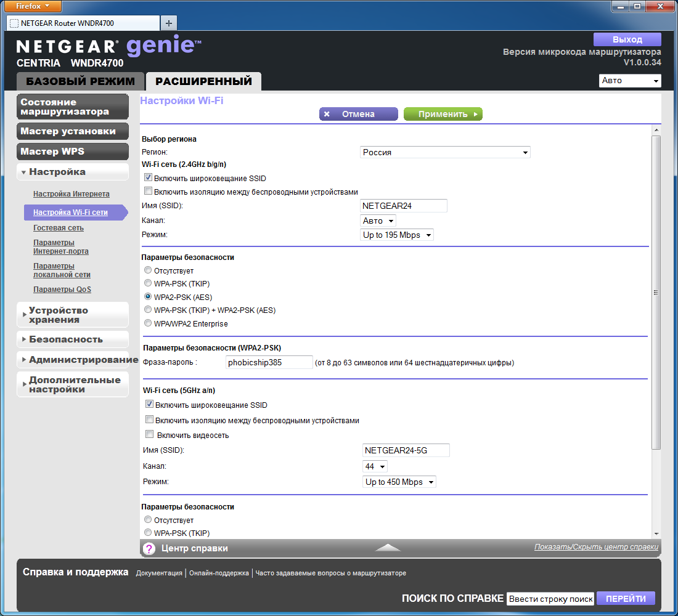Choose WPA-PSK (TKIP) + WPA2-PSK (AES) option
Image resolution: width=678 pixels, height=616 pixels.
pyautogui.click(x=148, y=309)
